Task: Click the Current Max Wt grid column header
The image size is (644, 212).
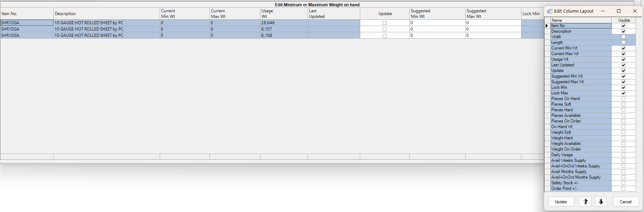Action: click(235, 14)
